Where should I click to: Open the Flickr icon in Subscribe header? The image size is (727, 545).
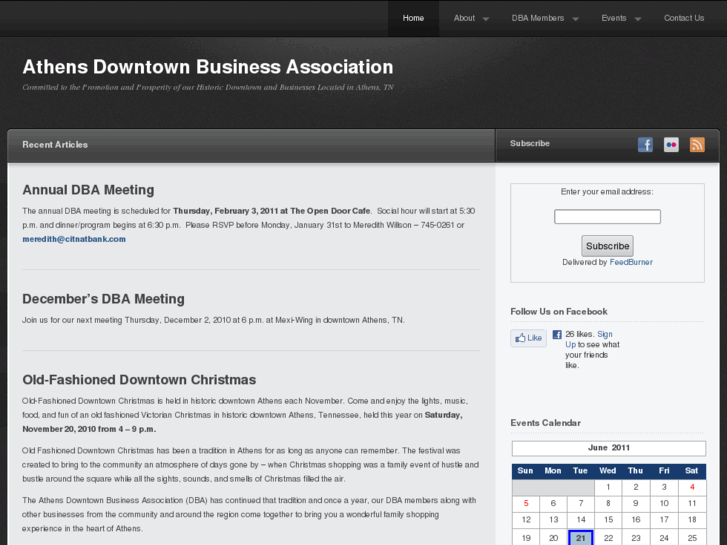click(671, 144)
